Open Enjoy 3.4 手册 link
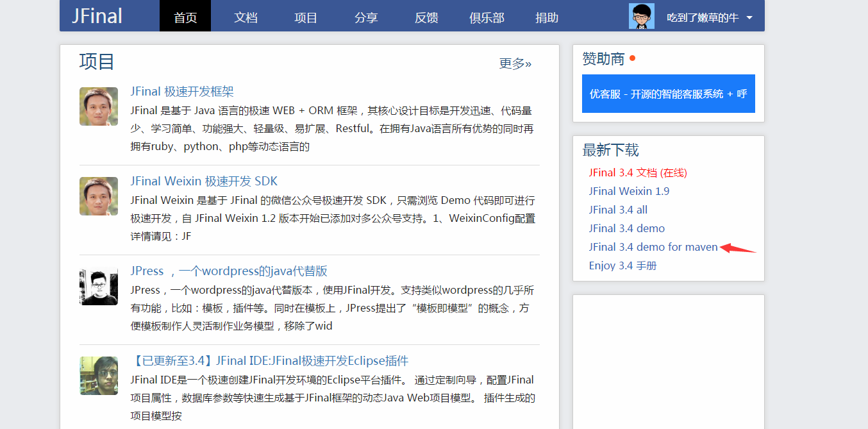Screen dimensions: 868x429 (622, 265)
